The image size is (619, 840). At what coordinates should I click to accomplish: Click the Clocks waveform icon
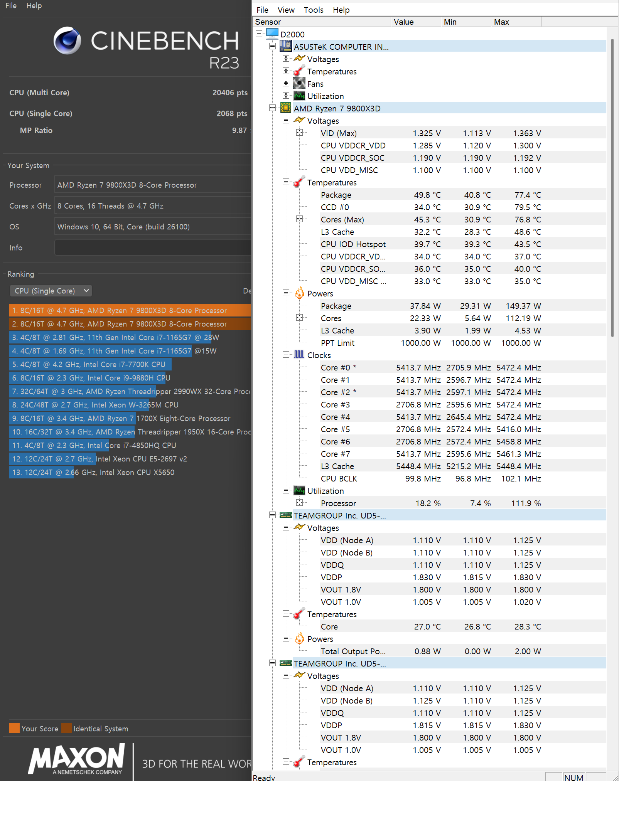pyautogui.click(x=299, y=355)
